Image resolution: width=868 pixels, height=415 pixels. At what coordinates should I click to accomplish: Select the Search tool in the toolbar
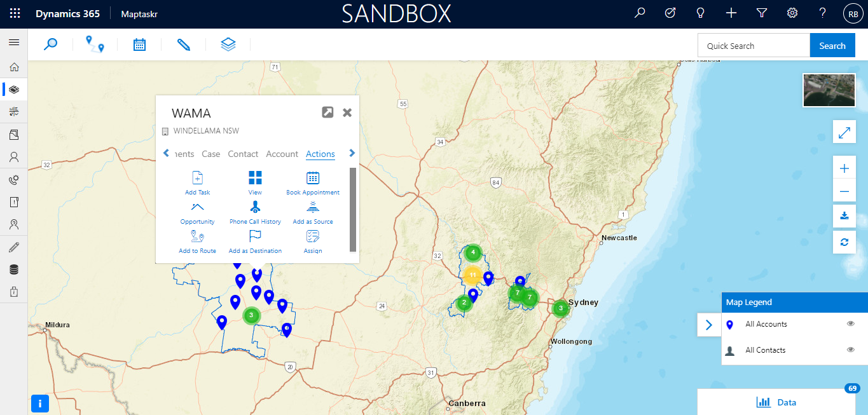click(51, 44)
